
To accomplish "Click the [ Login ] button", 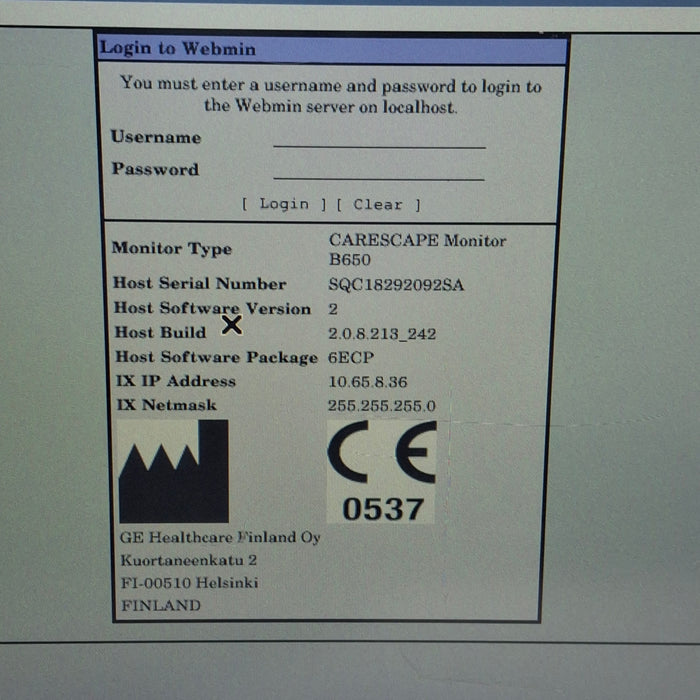I will [284, 204].
